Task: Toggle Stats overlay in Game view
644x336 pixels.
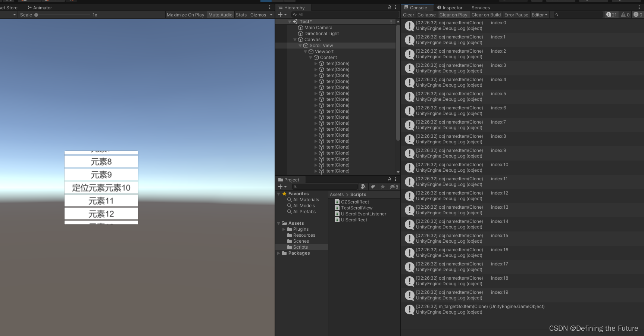Action: point(241,15)
